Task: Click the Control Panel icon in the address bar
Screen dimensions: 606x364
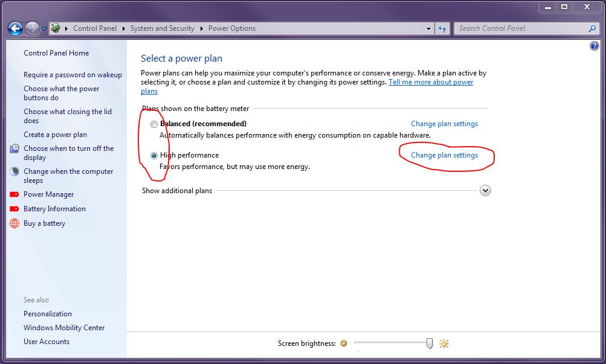Action: pos(56,28)
